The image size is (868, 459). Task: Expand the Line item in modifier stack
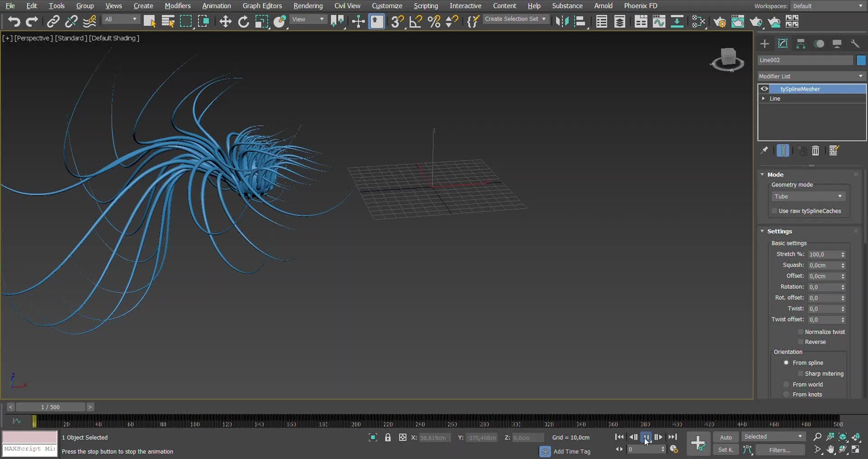[764, 98]
